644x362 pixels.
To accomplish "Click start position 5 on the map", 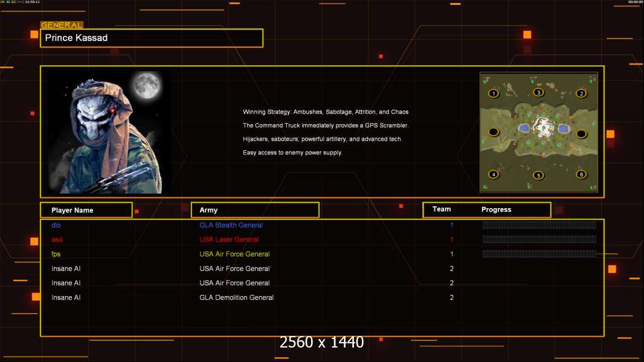I will coord(538,176).
